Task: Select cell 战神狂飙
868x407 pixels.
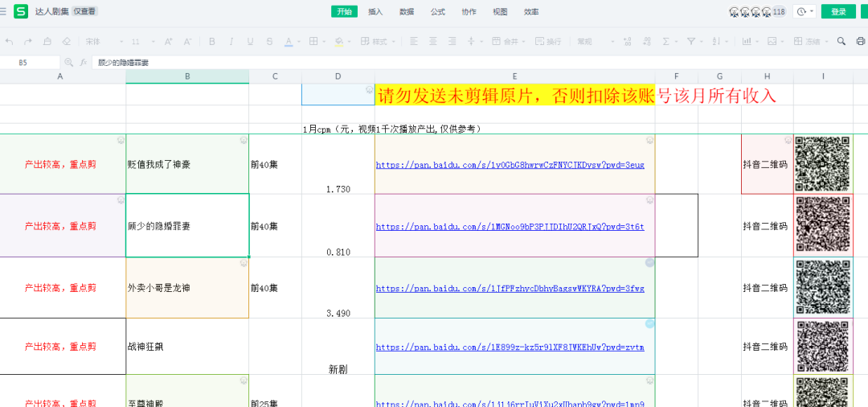Action: coord(187,347)
